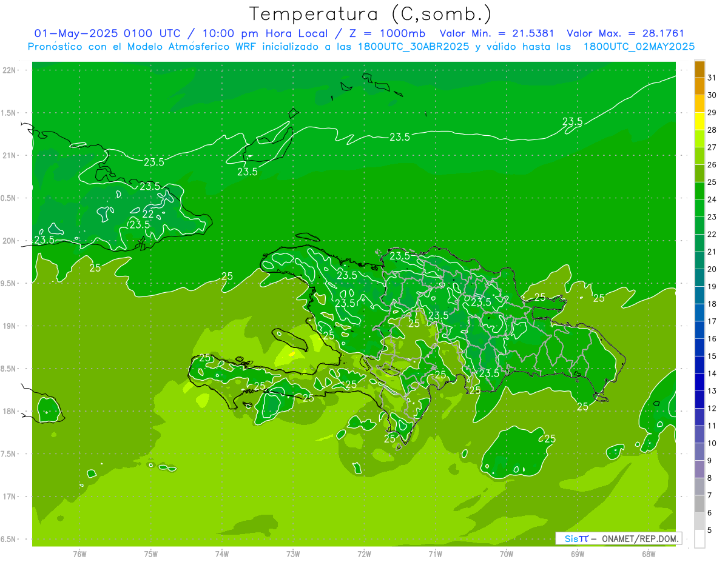Click the 22N latitude label
728x562 pixels.
pyautogui.click(x=8, y=70)
